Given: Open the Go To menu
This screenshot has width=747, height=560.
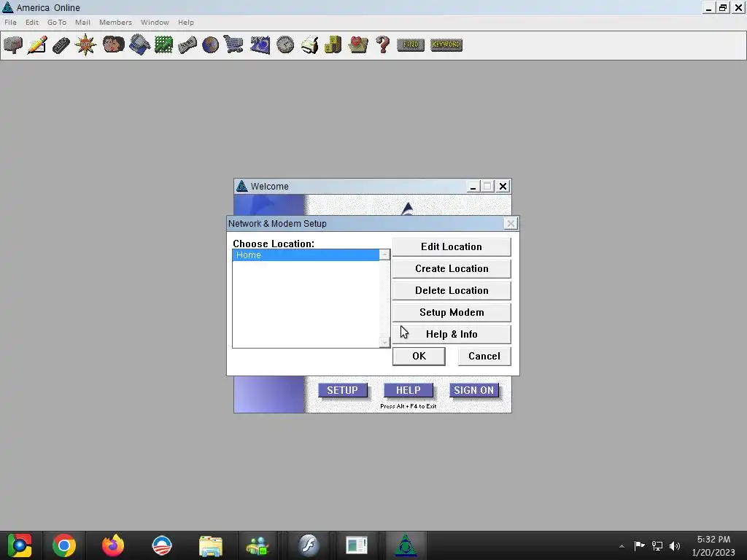Looking at the screenshot, I should click(57, 23).
